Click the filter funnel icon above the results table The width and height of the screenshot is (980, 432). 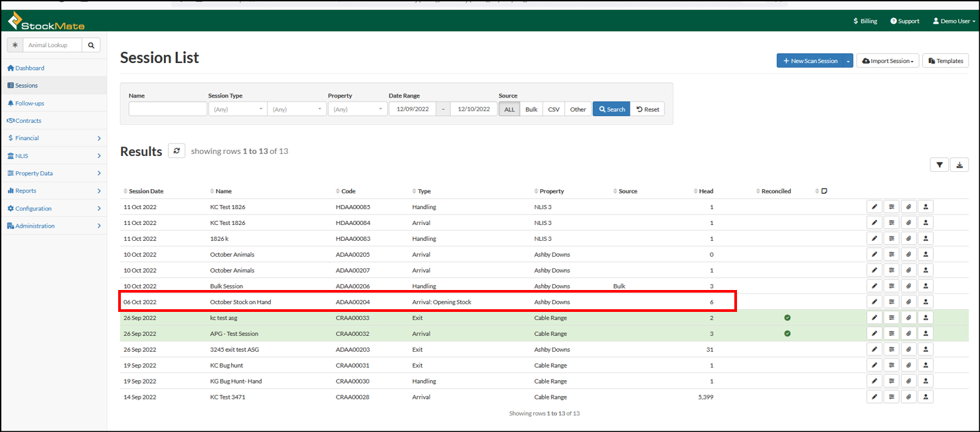point(939,164)
